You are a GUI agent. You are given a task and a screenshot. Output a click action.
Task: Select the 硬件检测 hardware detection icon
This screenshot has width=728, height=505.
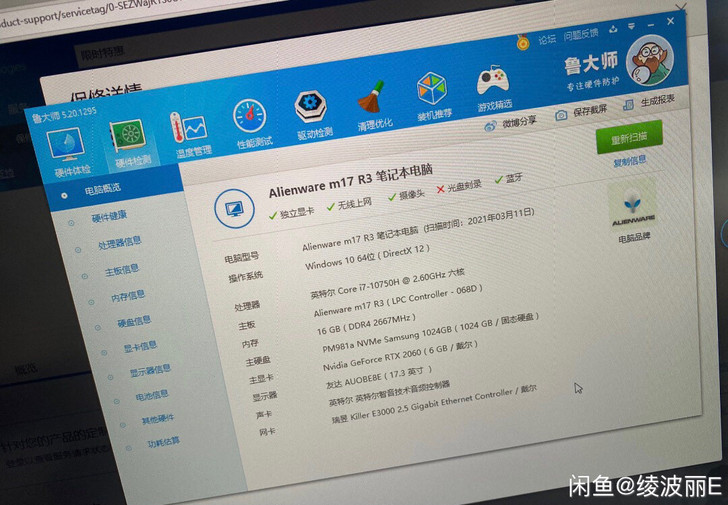[x=130, y=144]
